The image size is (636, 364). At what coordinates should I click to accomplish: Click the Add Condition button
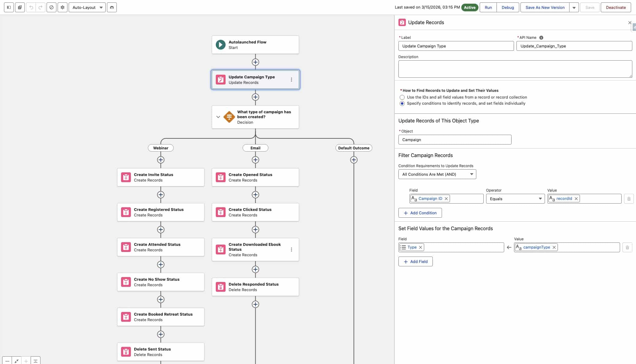point(420,213)
